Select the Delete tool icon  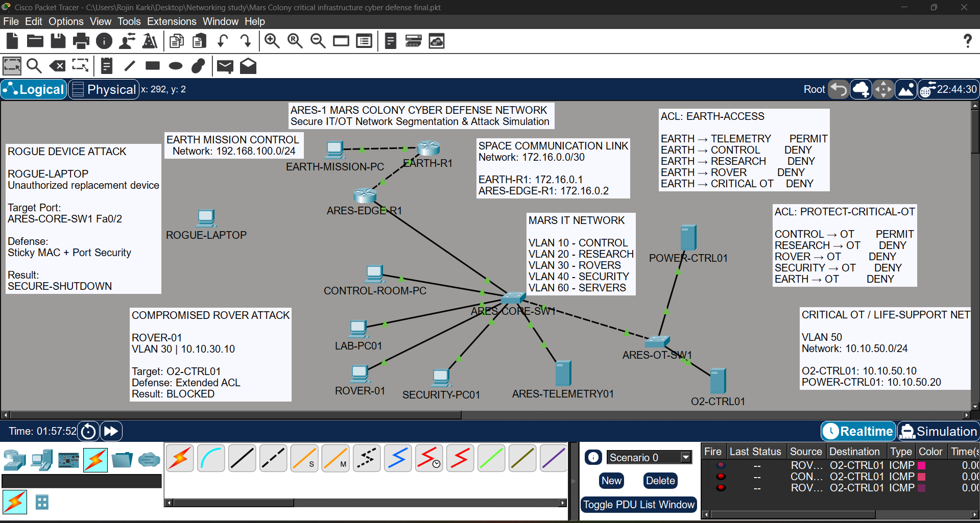click(57, 66)
